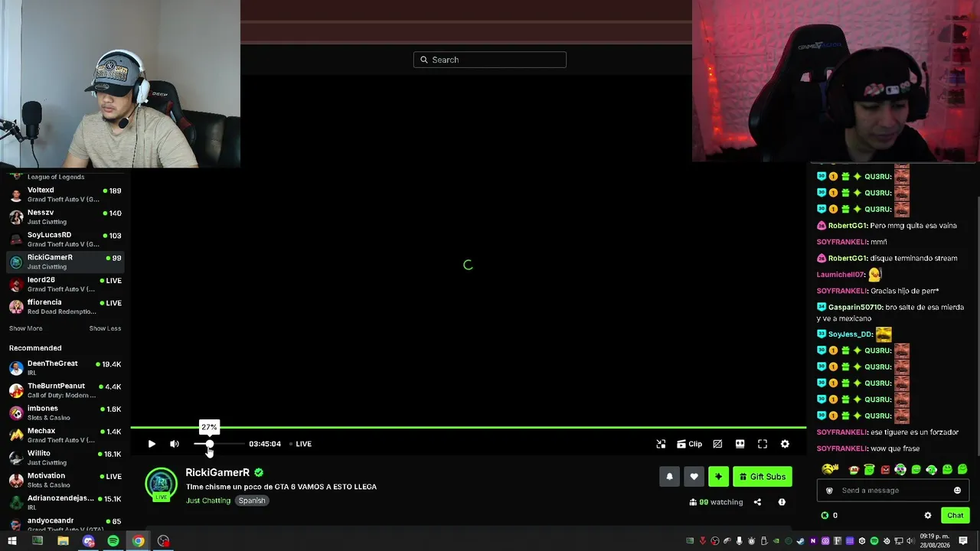Click the green Chat send button
The height and width of the screenshot is (551, 980).
point(955,516)
